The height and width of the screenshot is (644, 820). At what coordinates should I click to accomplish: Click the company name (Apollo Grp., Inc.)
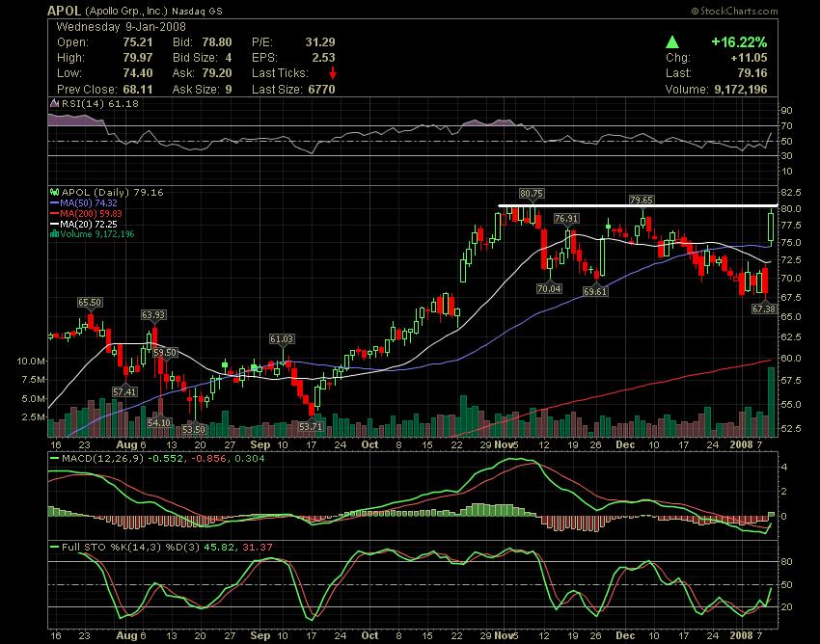126,11
